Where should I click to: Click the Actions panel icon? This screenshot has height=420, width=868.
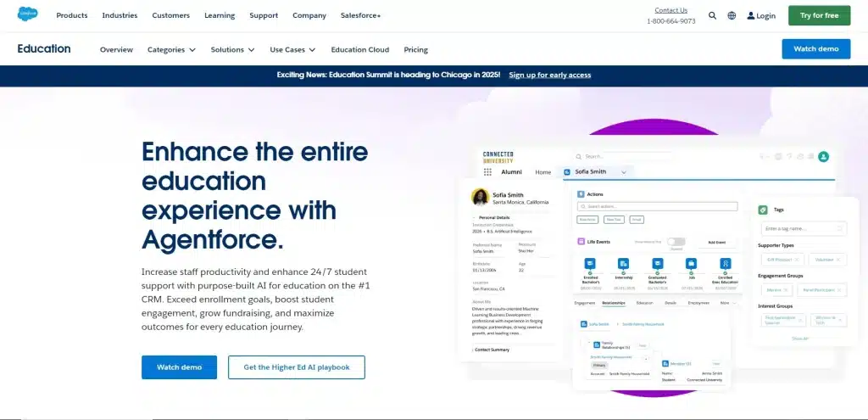click(x=581, y=194)
